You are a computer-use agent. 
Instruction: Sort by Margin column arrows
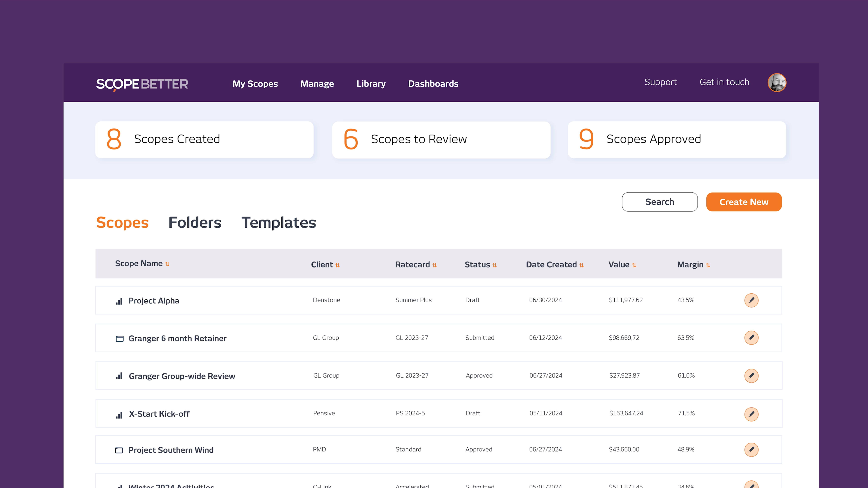(708, 265)
